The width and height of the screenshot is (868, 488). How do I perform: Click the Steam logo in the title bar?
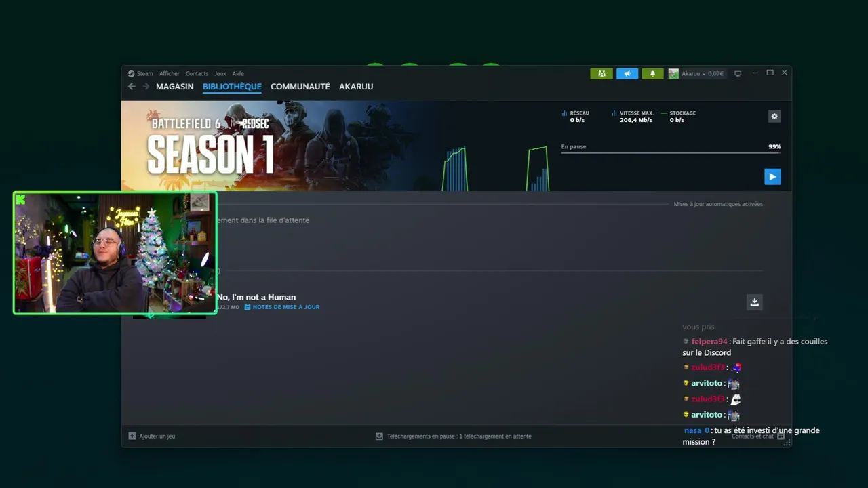(132, 73)
